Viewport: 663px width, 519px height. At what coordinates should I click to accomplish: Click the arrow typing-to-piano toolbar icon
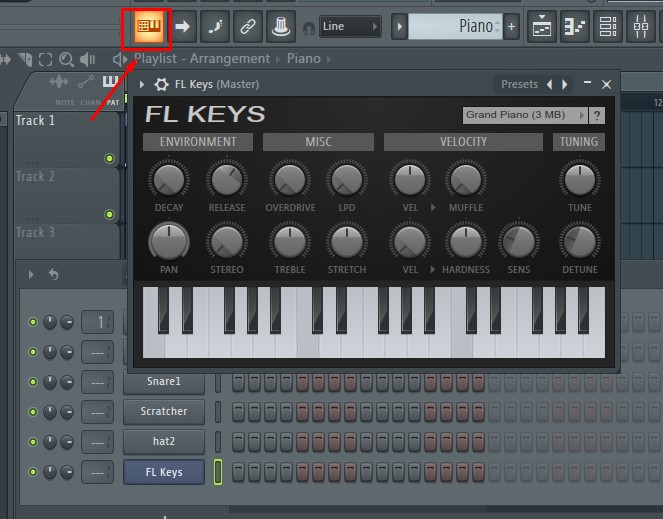pyautogui.click(x=183, y=27)
